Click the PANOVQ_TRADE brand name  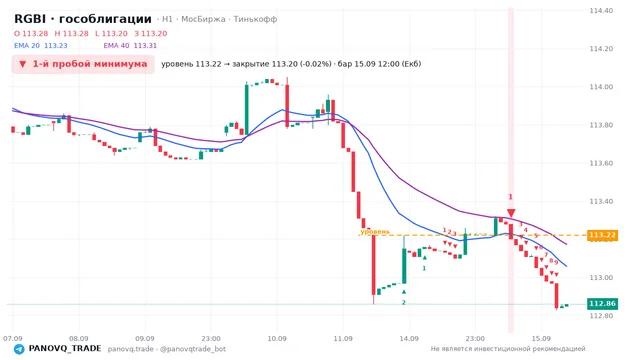click(x=65, y=349)
